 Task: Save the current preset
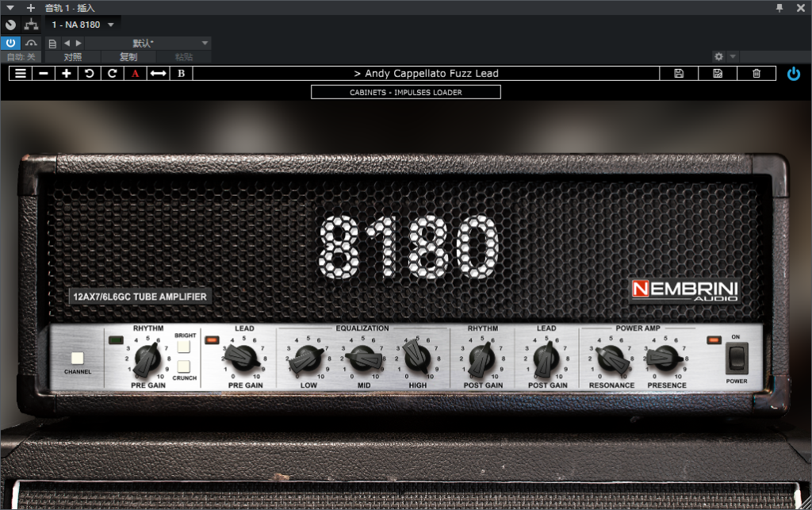pos(679,74)
